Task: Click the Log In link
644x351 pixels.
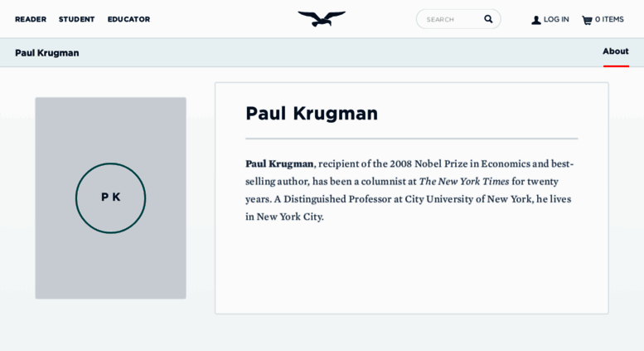Action: pyautogui.click(x=556, y=19)
